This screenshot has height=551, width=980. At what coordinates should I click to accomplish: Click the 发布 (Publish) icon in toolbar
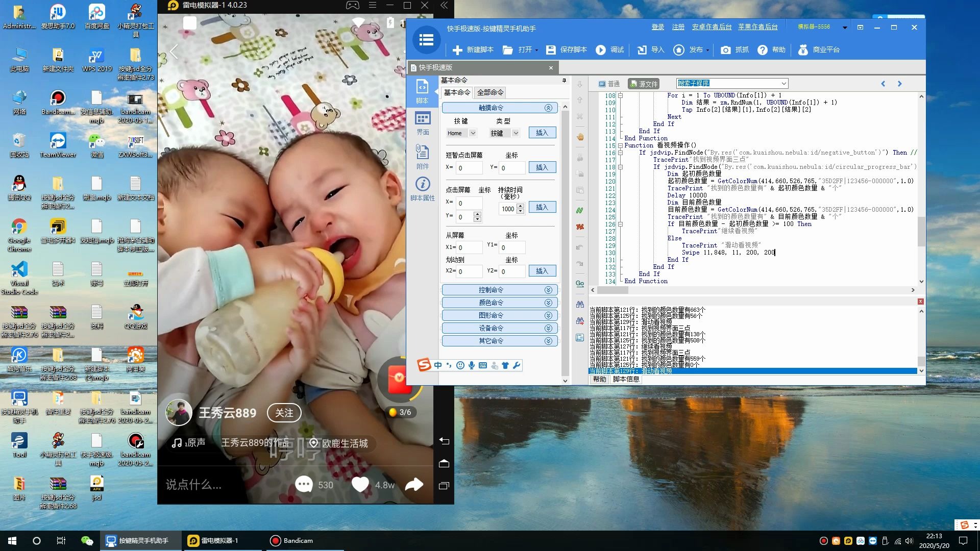coord(678,49)
